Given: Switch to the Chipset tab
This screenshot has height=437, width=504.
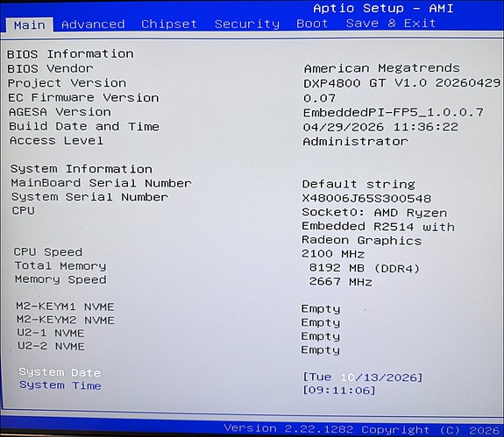Looking at the screenshot, I should pos(169,24).
